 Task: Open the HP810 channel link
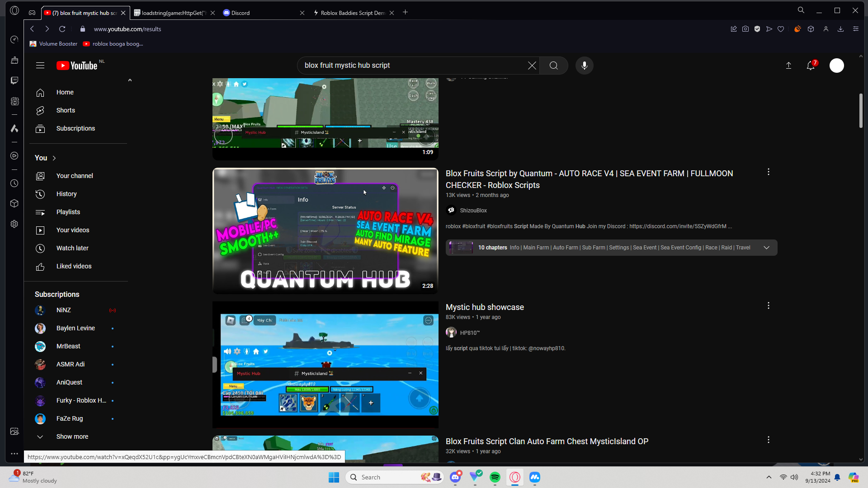(x=470, y=333)
